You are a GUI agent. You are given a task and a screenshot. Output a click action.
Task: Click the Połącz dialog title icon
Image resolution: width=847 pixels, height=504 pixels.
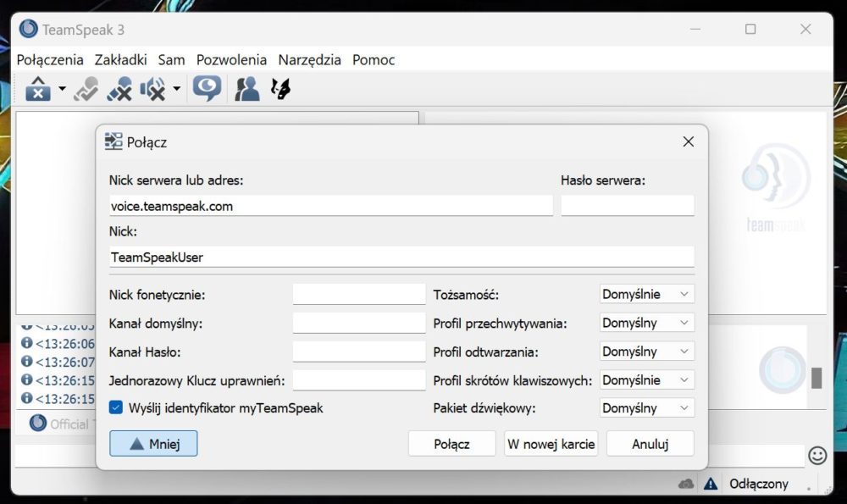[113, 141]
